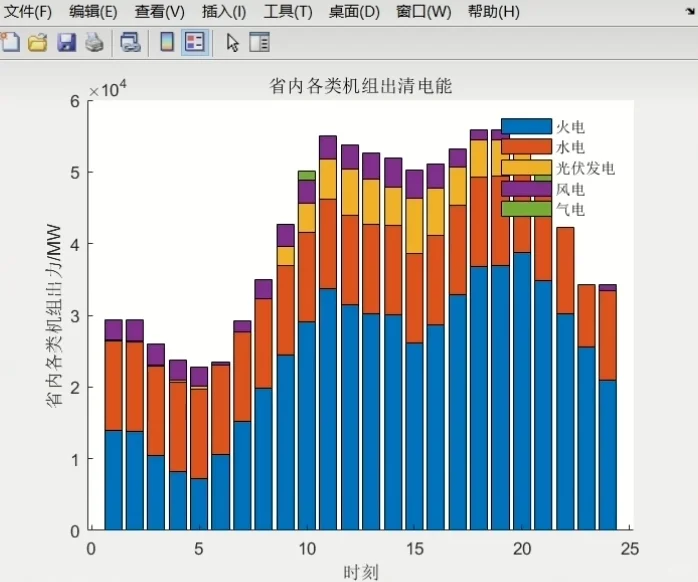Screen dimensions: 698x582
Task: Click the blue 火电 bar segment at hour 20
Action: coord(522,391)
